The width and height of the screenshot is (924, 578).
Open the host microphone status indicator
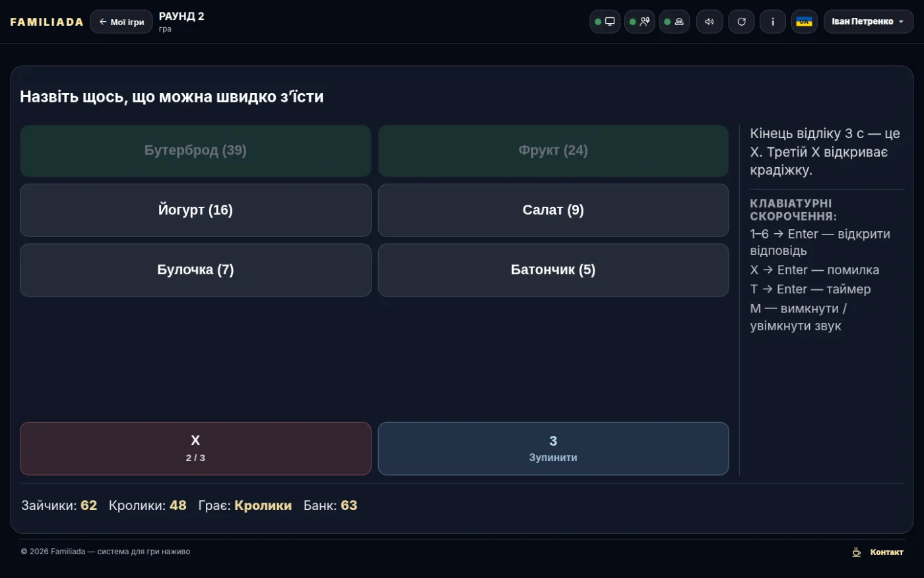point(640,22)
